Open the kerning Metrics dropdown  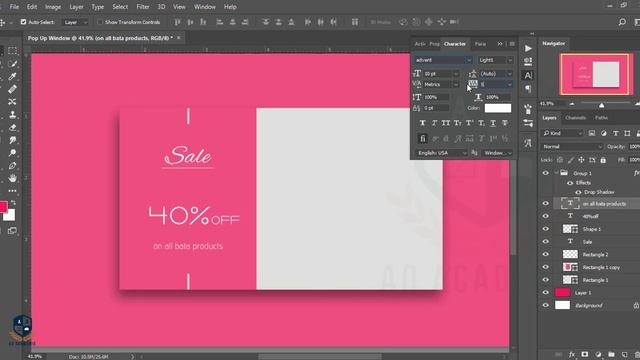[x=456, y=84]
